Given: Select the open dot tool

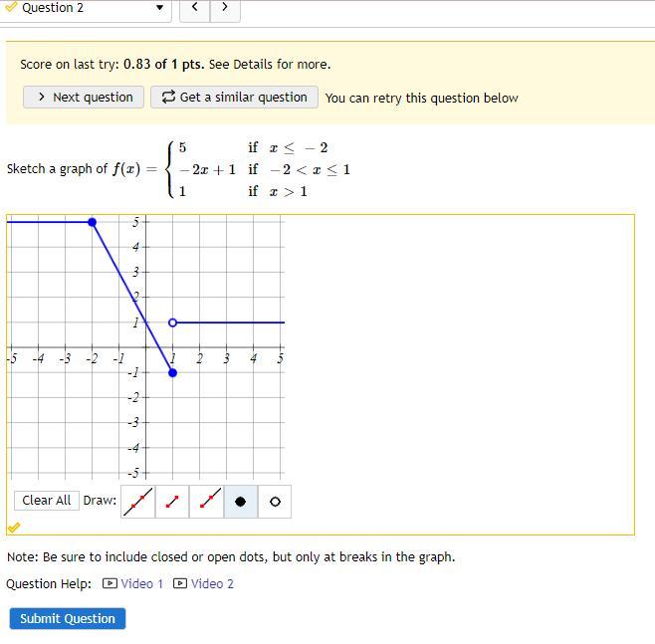Looking at the screenshot, I should click(x=275, y=502).
